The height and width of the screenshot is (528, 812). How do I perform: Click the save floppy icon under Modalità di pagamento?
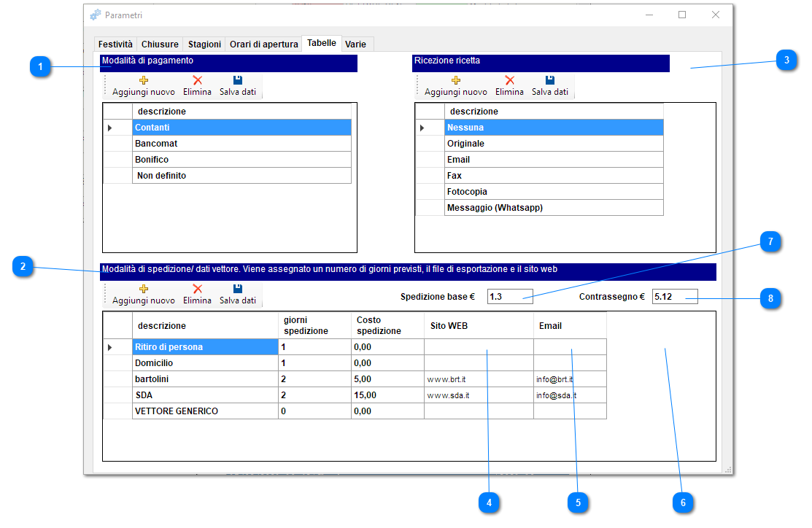(x=238, y=80)
